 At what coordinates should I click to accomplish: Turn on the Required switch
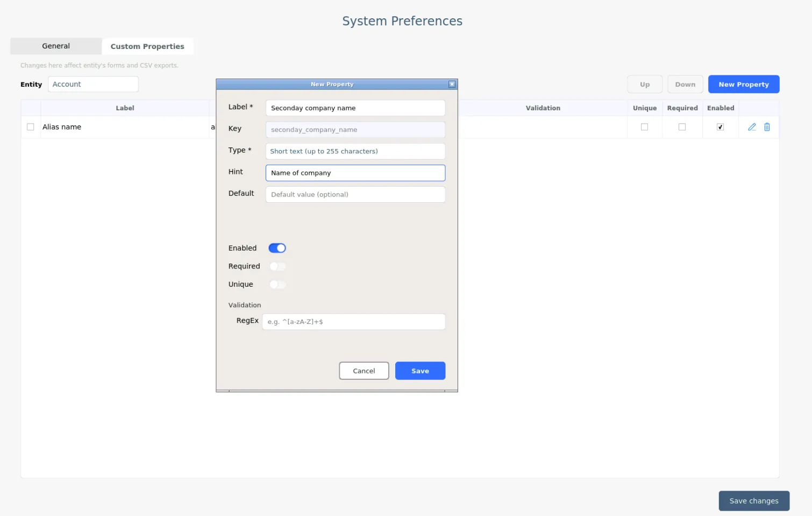277,266
